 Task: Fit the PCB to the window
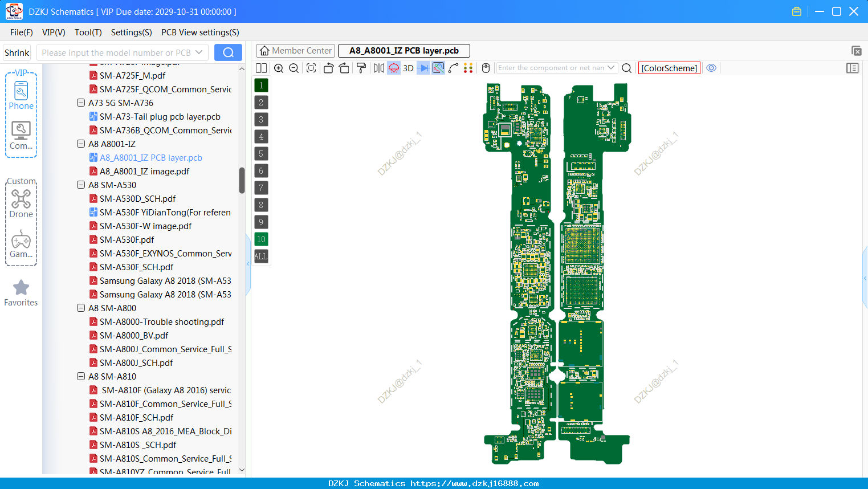311,68
